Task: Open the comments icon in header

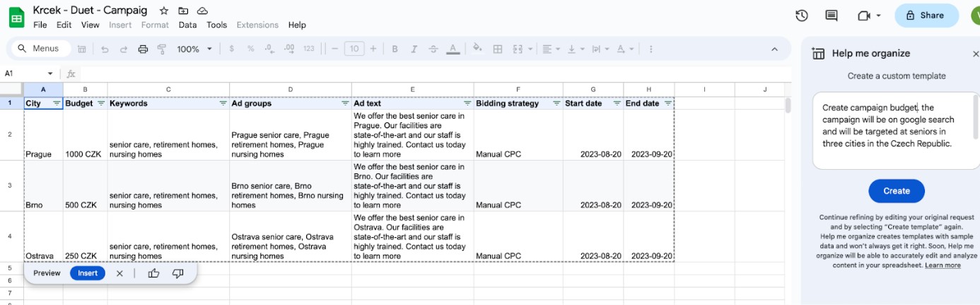Action: point(832,16)
